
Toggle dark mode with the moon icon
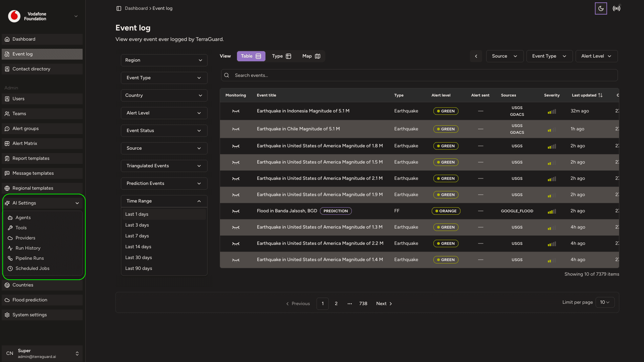(x=601, y=8)
